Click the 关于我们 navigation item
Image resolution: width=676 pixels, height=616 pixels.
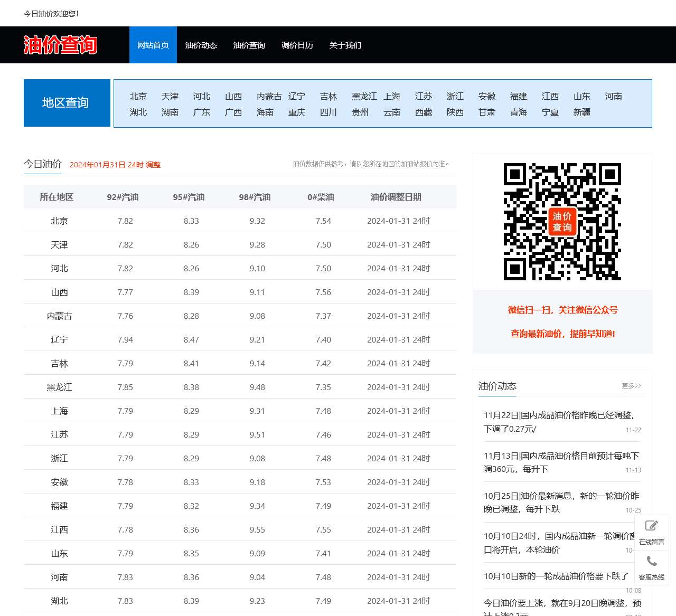click(x=344, y=45)
